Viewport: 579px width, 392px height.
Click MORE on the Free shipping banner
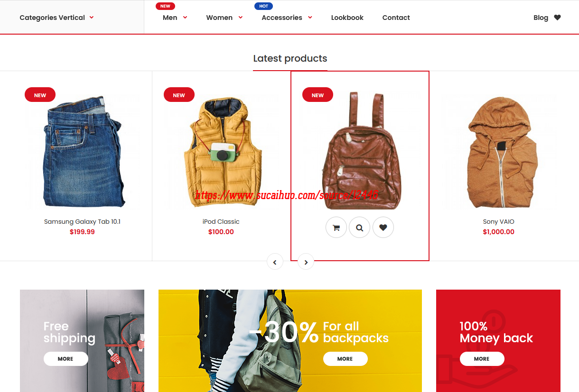[65, 359]
